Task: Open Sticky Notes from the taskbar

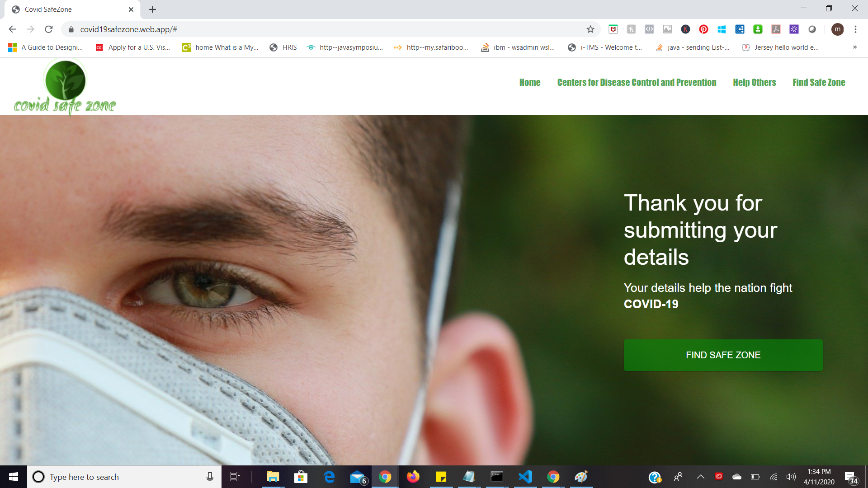Action: 441,477
